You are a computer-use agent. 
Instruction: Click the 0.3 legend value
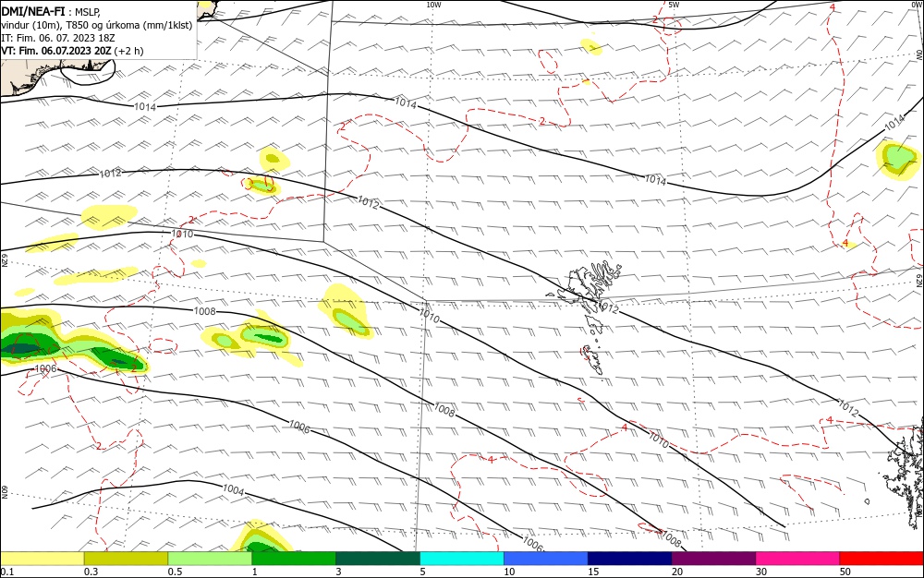(x=91, y=572)
